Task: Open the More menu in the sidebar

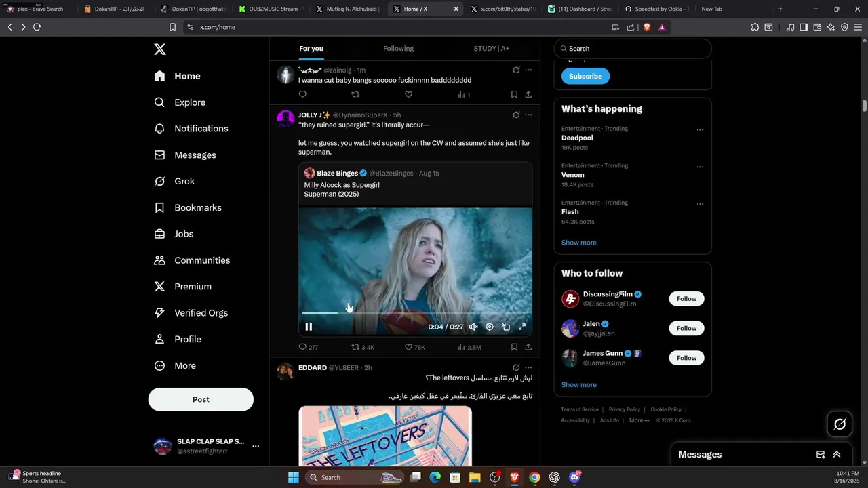Action: coord(175,366)
